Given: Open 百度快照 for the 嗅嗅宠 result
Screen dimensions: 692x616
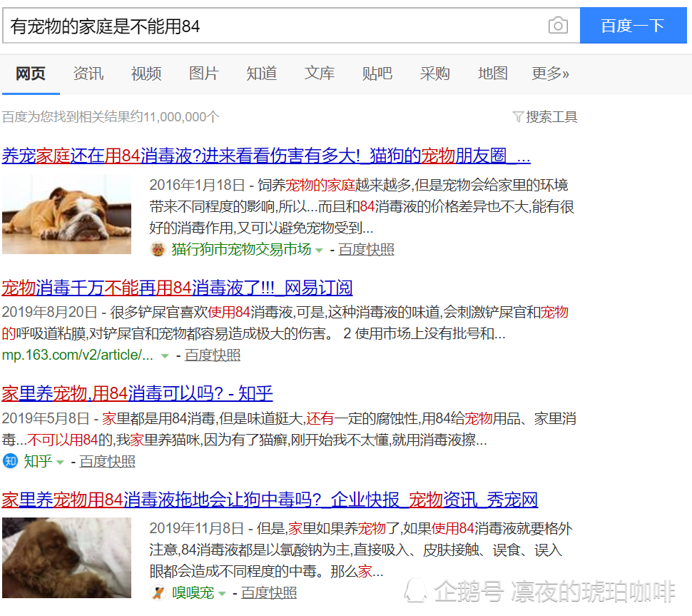Looking at the screenshot, I should pos(269,592).
